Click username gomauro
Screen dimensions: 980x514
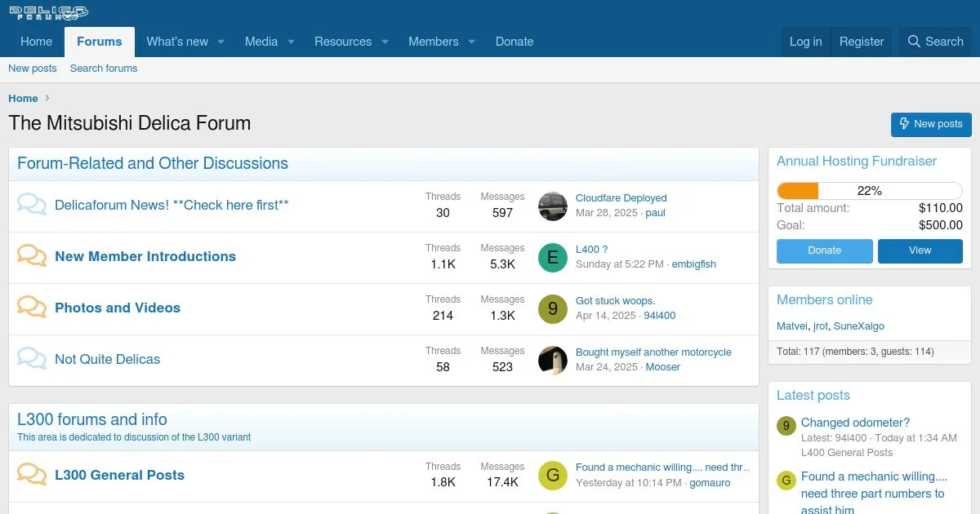[710, 483]
